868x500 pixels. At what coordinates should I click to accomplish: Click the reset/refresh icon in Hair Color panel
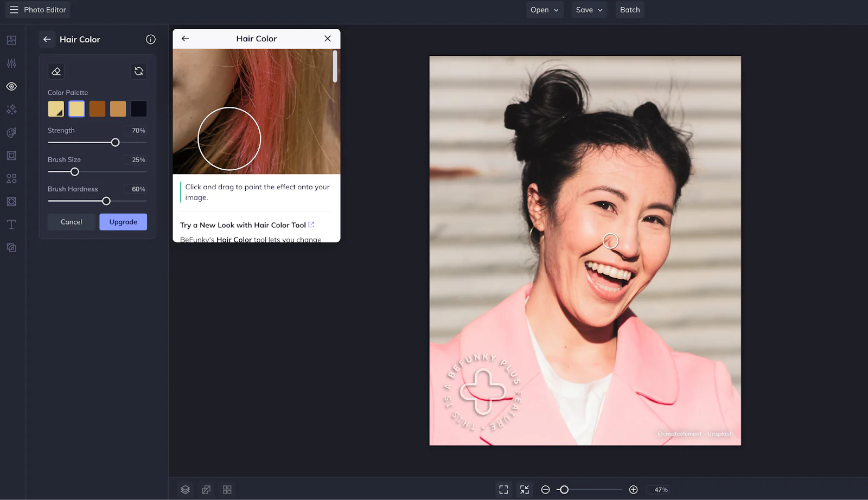[x=139, y=71]
